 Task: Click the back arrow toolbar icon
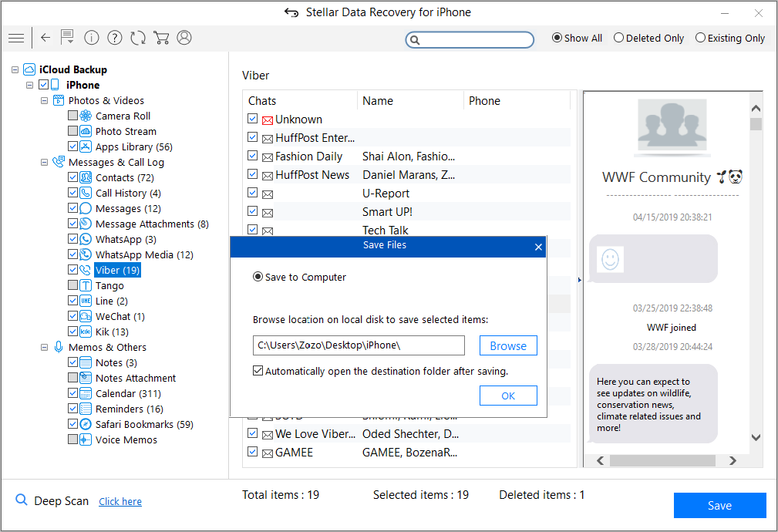coord(45,38)
